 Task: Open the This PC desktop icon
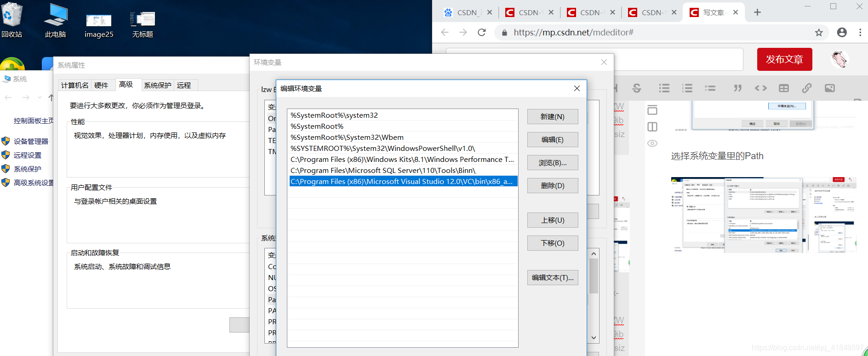pos(56,20)
